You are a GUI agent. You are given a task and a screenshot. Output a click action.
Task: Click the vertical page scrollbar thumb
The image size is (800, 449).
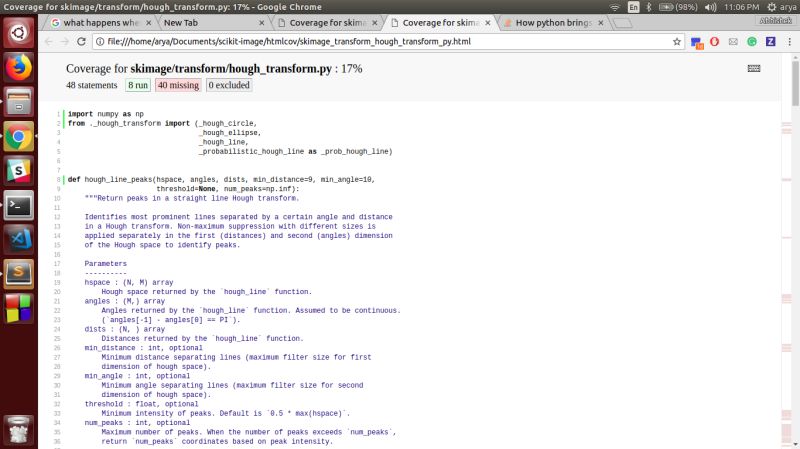pyautogui.click(x=795, y=83)
